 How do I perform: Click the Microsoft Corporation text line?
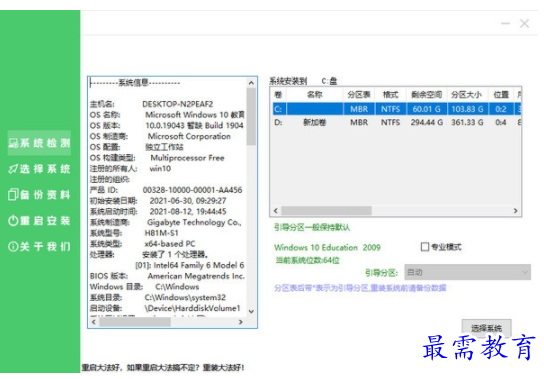(x=189, y=136)
